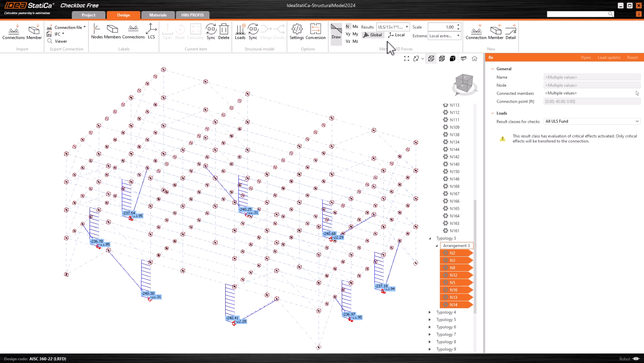Open the Results load case dropdown
Screen dimensions: 644x363
pos(393,27)
